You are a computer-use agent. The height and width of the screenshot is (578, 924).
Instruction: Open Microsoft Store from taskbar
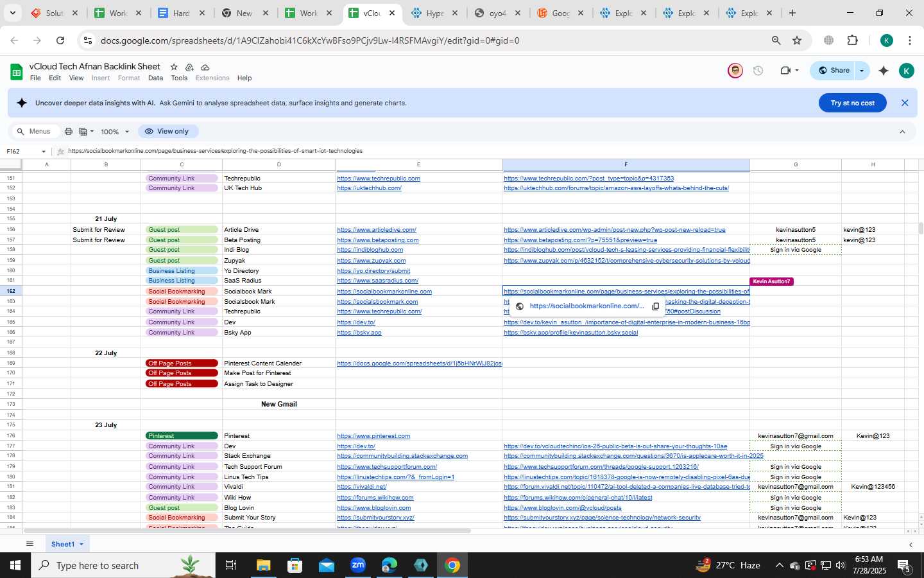(295, 565)
